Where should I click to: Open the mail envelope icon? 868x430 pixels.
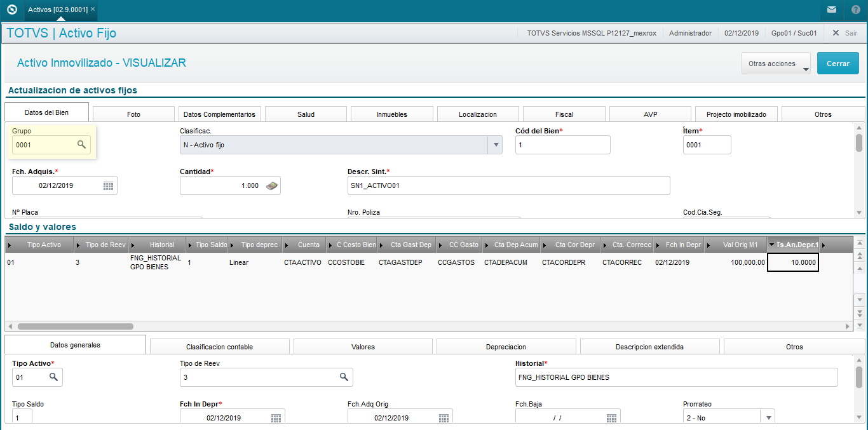(x=832, y=10)
